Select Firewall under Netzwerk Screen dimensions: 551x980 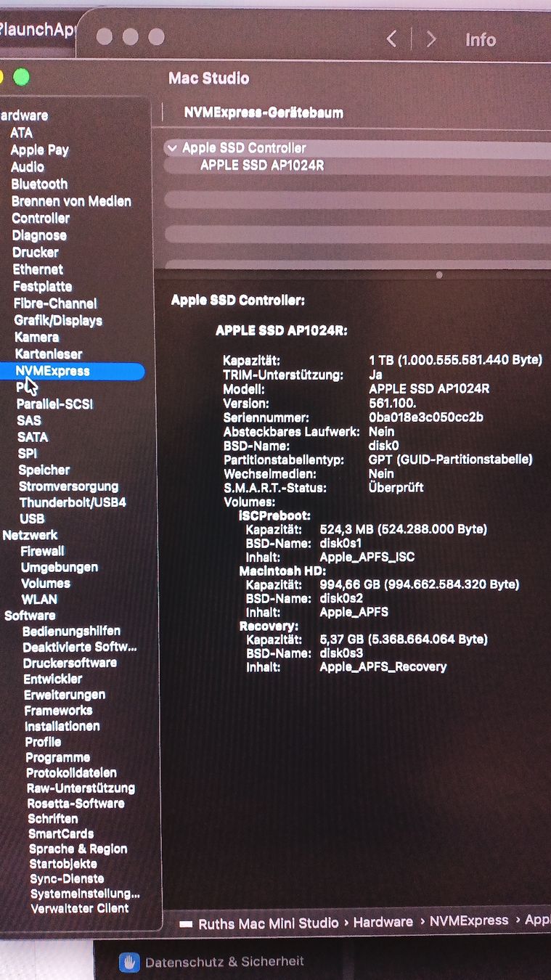pyautogui.click(x=42, y=552)
